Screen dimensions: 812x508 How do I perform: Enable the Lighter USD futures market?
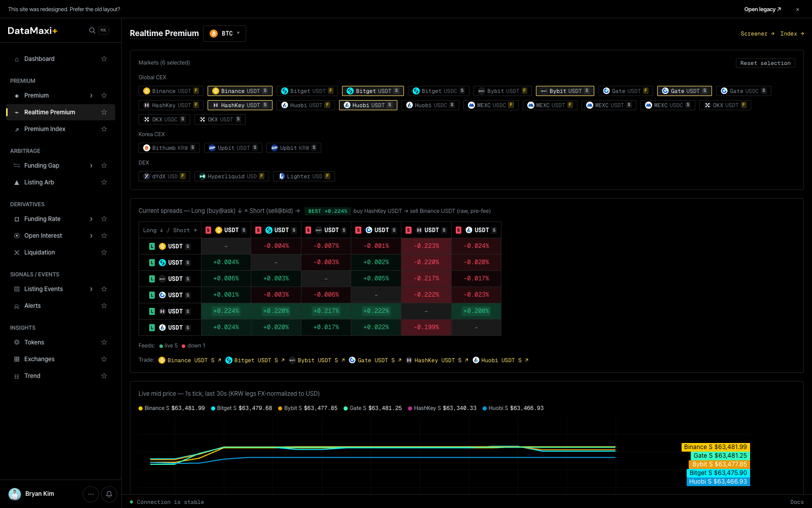[304, 176]
